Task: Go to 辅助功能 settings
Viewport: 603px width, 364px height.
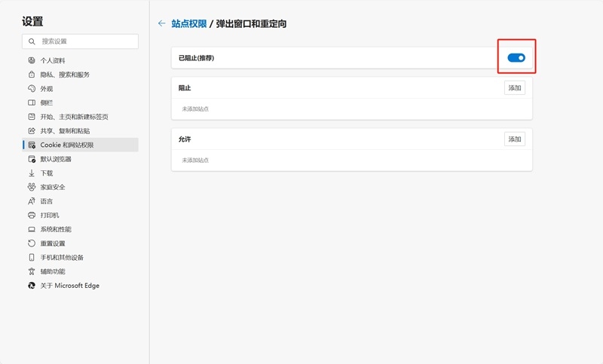Action: coord(80,271)
